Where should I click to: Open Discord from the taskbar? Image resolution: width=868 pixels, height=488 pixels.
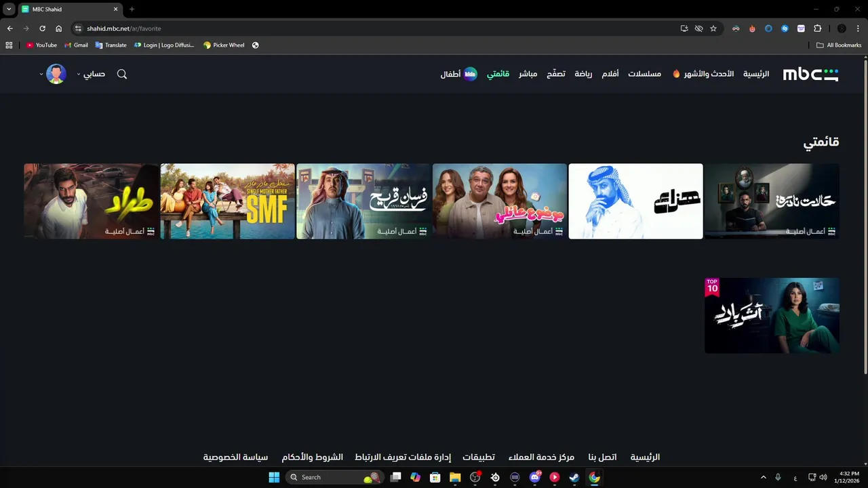[x=535, y=477]
